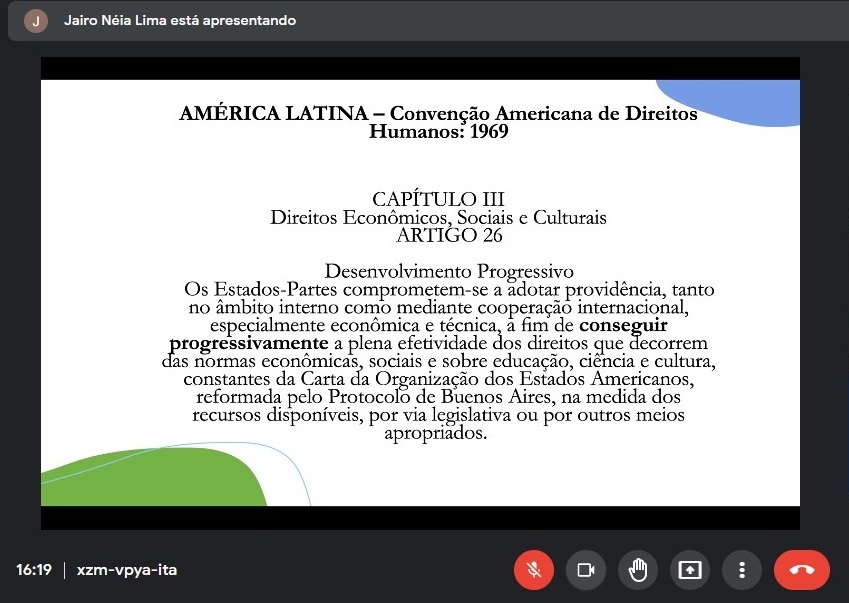849x603 pixels.
Task: Raise your hand in the meeting
Action: [638, 570]
